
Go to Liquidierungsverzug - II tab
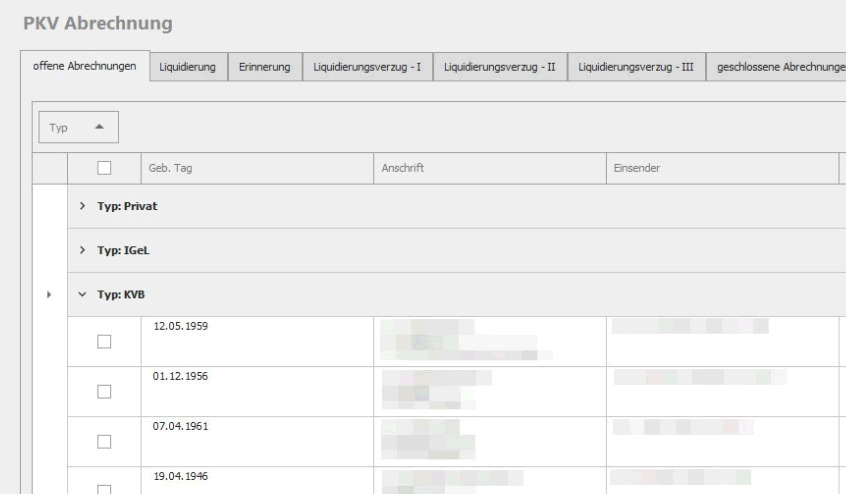click(x=499, y=66)
